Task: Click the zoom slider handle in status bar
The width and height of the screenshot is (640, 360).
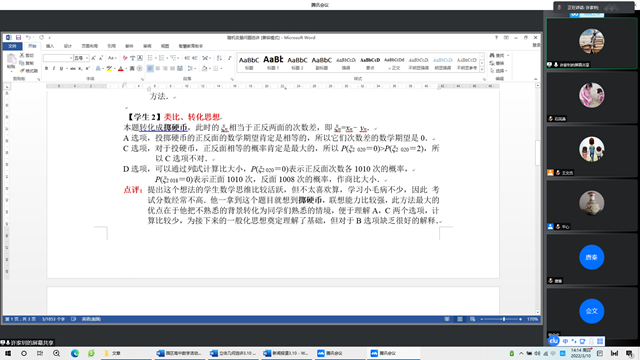Action: pos(504,319)
